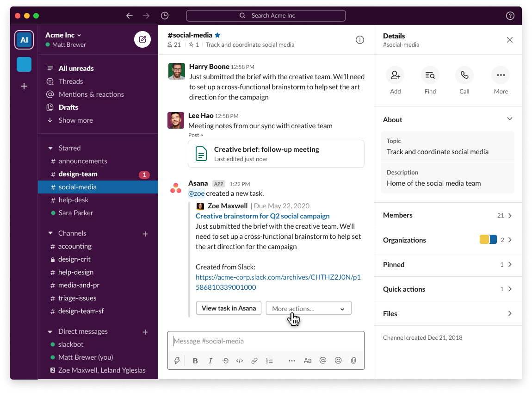
Task: Attach a file with paperclip
Action: tap(353, 361)
